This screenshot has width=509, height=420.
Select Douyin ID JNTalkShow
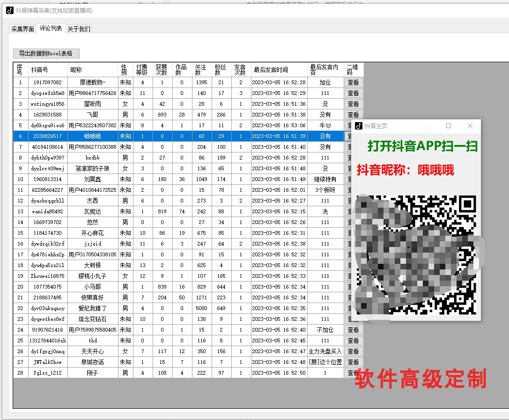click(x=48, y=362)
